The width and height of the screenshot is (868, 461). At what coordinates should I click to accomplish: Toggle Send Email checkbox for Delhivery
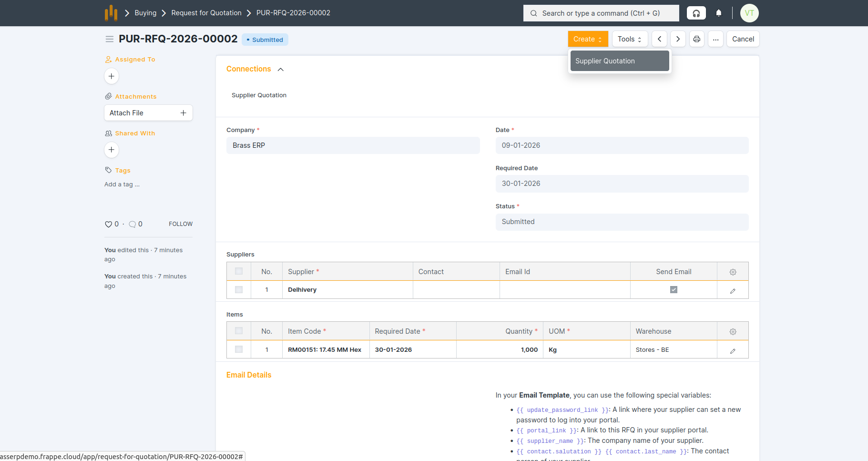click(674, 290)
